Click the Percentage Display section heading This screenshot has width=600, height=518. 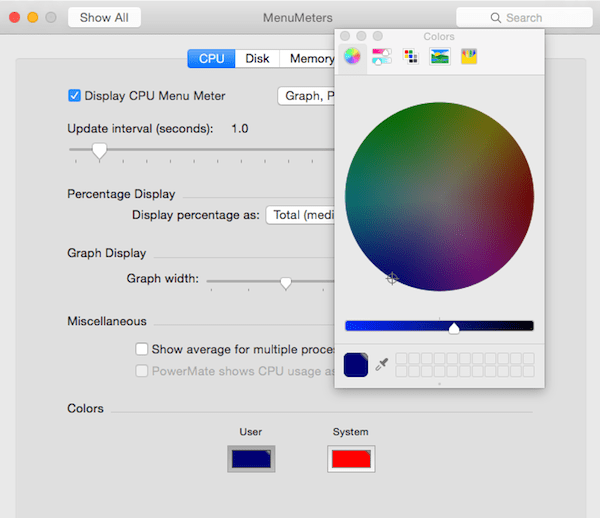[121, 194]
